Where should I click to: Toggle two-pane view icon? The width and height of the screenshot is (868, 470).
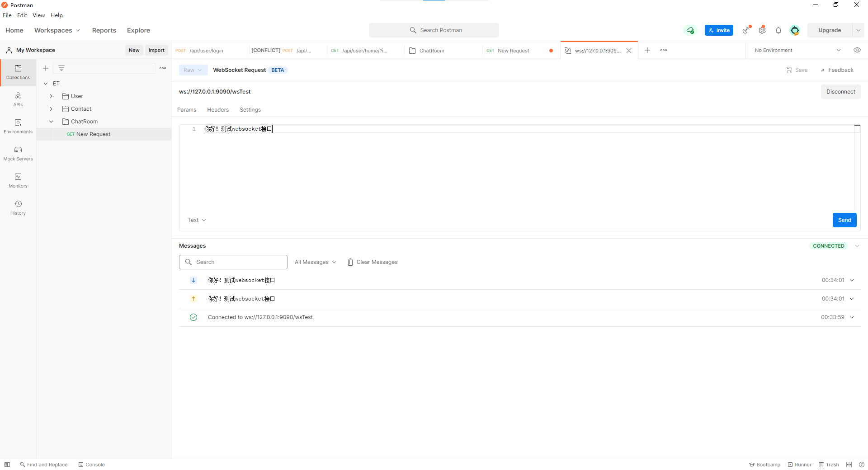point(849,465)
